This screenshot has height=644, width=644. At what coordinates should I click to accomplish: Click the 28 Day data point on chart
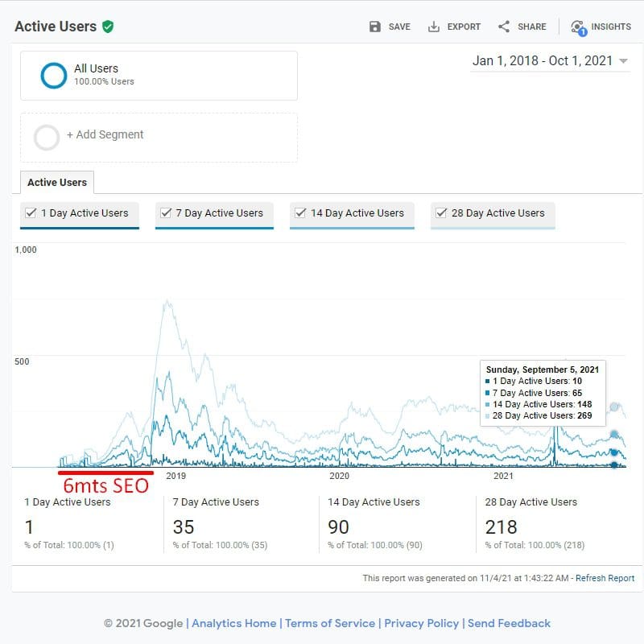point(616,407)
